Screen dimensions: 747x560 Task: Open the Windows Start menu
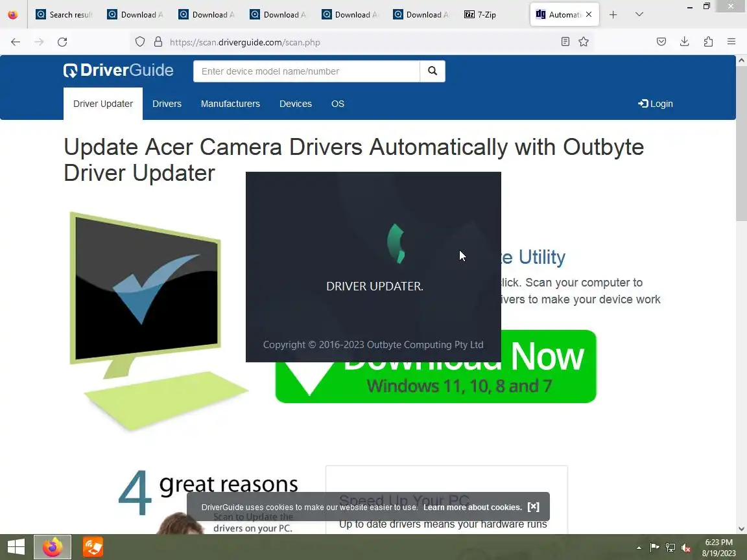coord(16,546)
